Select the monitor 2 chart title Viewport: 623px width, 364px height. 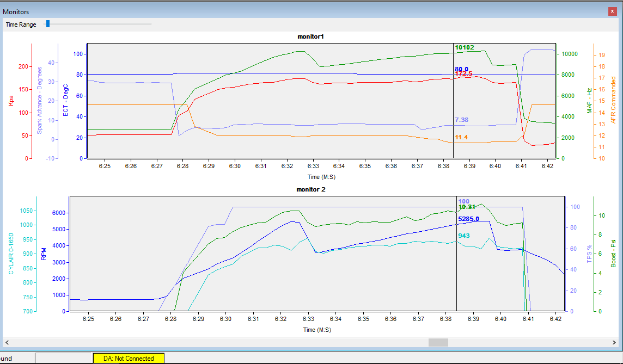(x=311, y=189)
